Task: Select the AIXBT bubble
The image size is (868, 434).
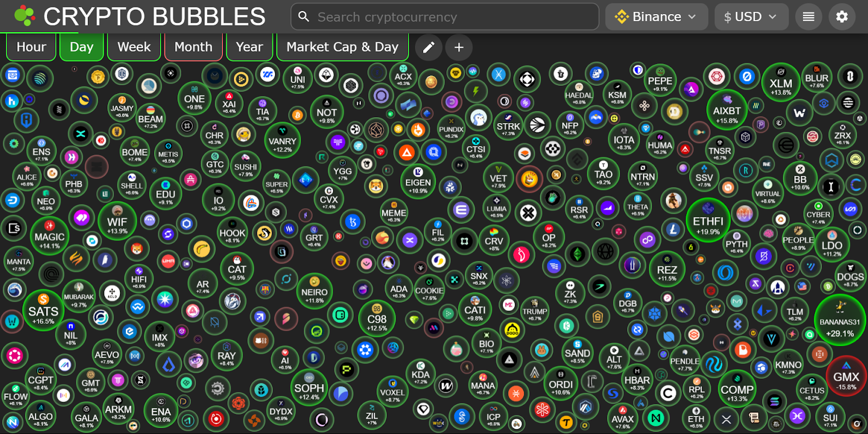Action: [x=727, y=110]
